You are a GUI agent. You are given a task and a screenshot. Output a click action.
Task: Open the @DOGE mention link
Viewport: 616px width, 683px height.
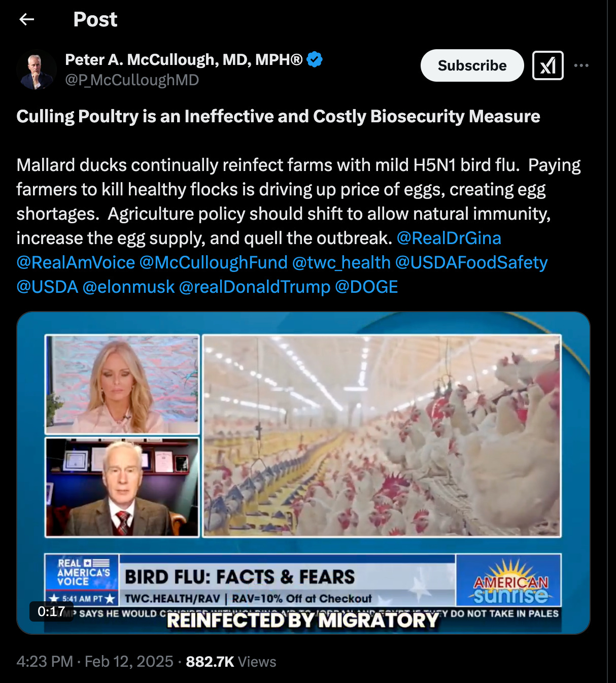366,287
